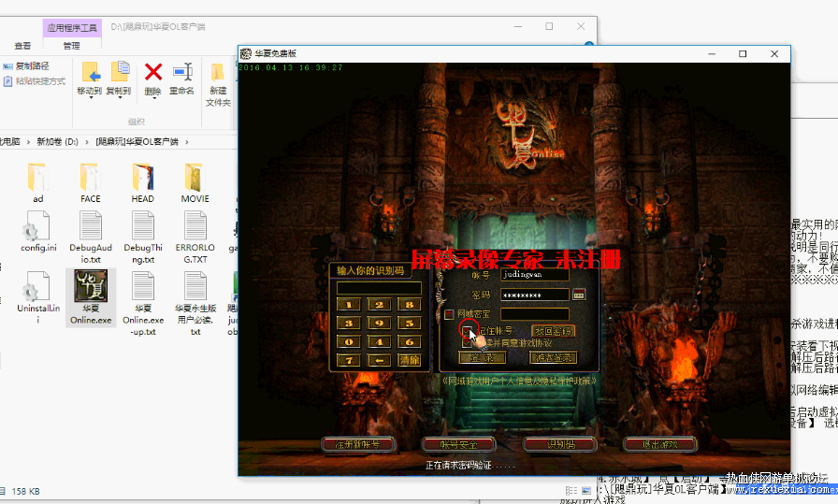Click the 帐号安全 account security button
This screenshot has height=504, width=838.
pos(458,444)
